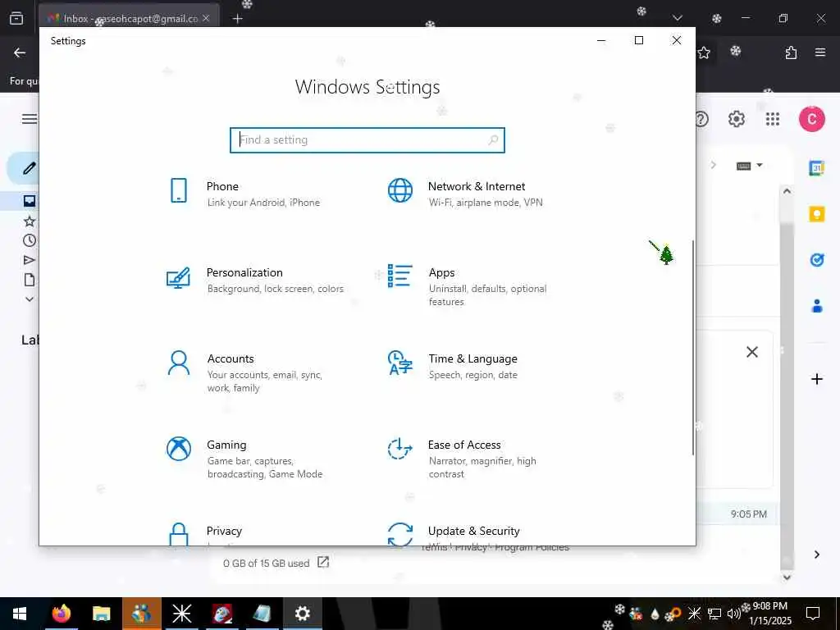Toggle the Gmail main menu hamburger
The height and width of the screenshot is (630, 840).
click(x=30, y=119)
